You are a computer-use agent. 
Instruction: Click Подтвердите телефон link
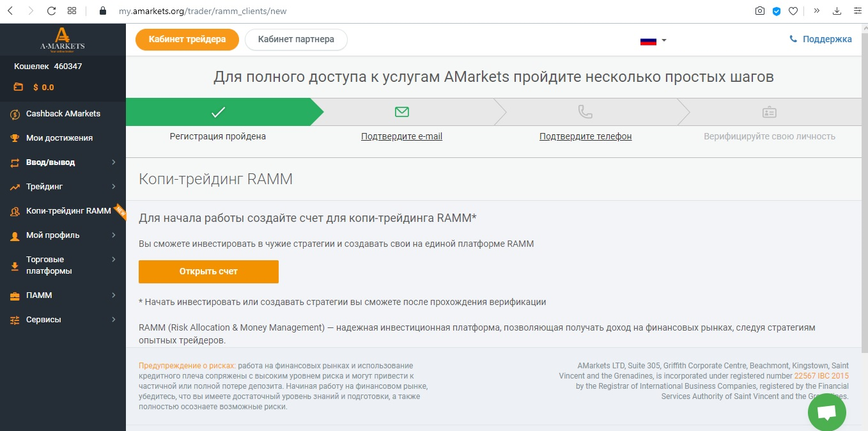(x=585, y=136)
